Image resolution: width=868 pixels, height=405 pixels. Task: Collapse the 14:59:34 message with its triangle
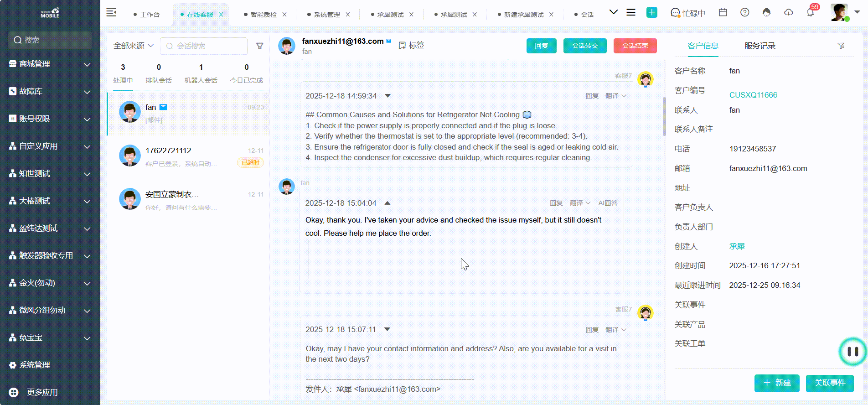(x=388, y=96)
